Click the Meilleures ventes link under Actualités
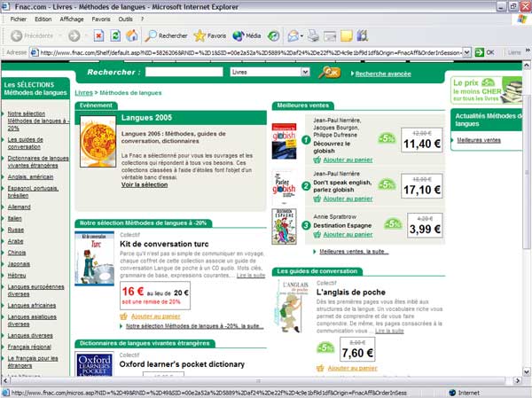 tap(479, 140)
